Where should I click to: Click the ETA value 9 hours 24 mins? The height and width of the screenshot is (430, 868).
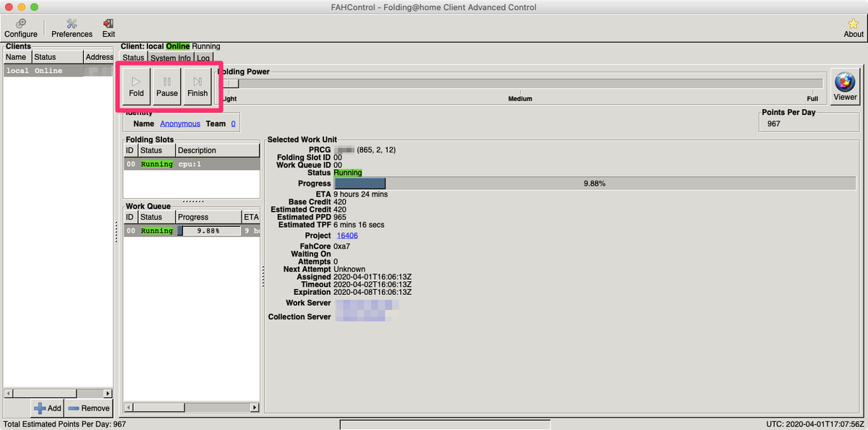coord(360,194)
